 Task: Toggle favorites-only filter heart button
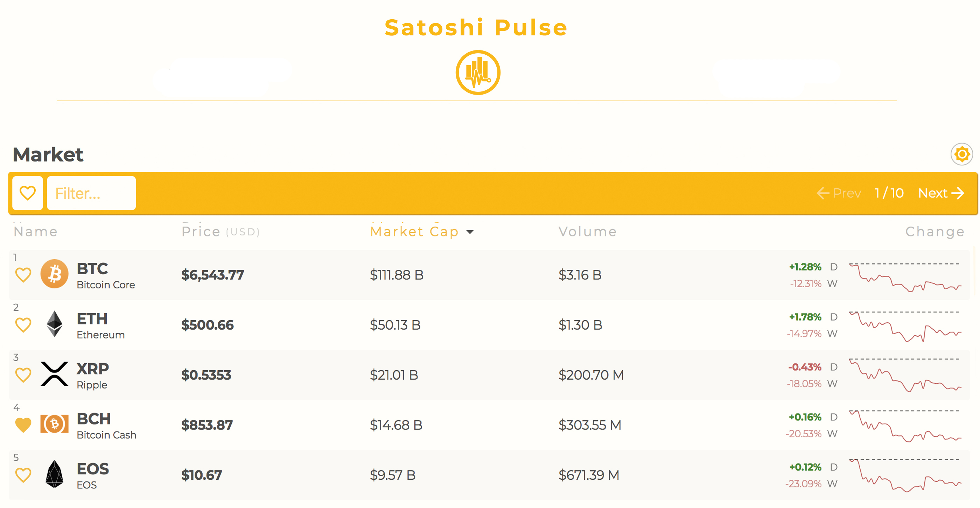(x=27, y=193)
